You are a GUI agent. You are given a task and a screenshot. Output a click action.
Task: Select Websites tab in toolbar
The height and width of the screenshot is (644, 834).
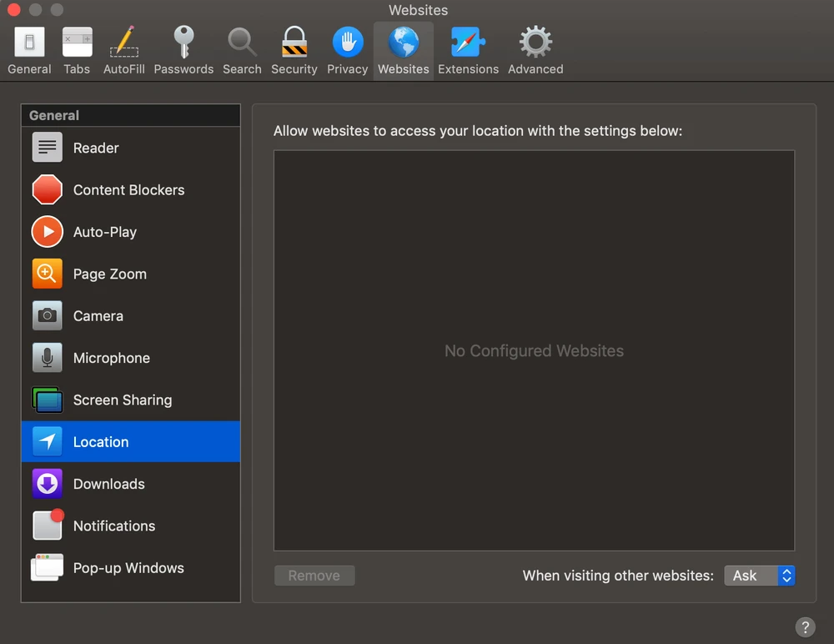404,50
